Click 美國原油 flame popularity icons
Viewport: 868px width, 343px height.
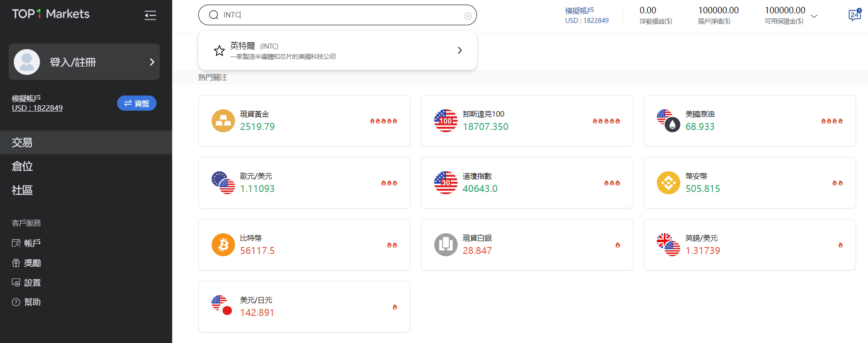pyautogui.click(x=832, y=121)
